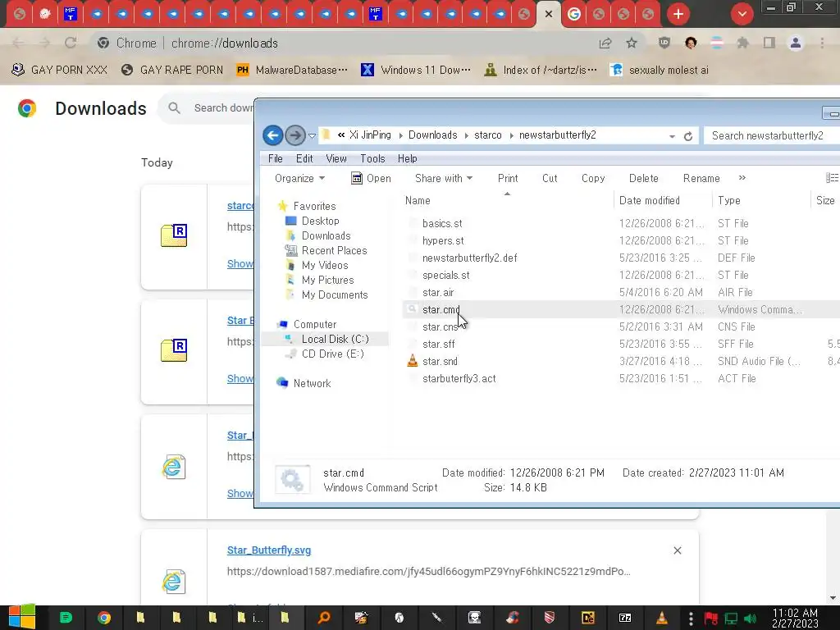Viewport: 840px width, 630px height.
Task: Bookmark this page with the star icon
Action: [632, 43]
